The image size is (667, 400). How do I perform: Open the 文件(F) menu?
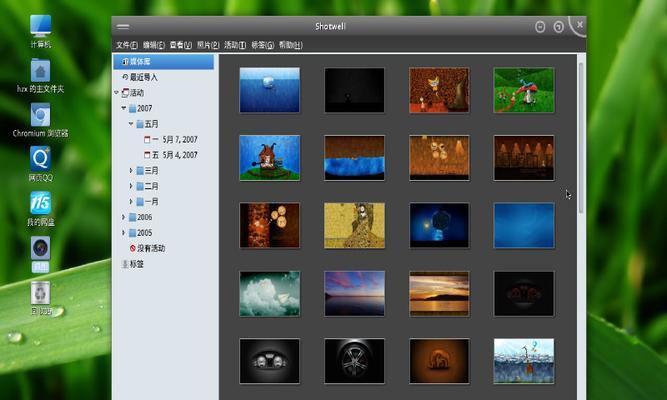tap(127, 45)
